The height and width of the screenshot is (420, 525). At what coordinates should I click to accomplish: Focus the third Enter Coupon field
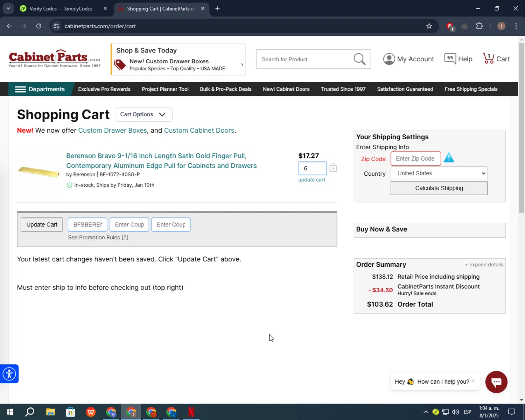click(x=171, y=225)
